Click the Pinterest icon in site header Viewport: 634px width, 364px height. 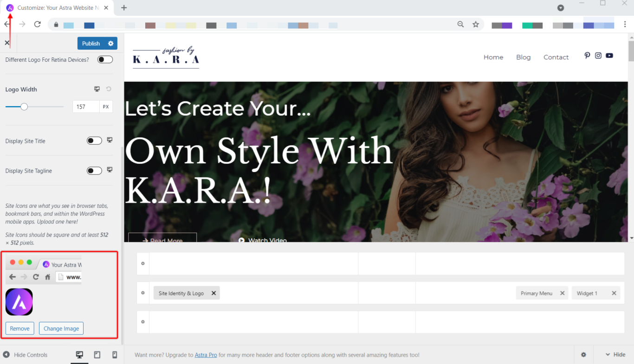pyautogui.click(x=587, y=56)
